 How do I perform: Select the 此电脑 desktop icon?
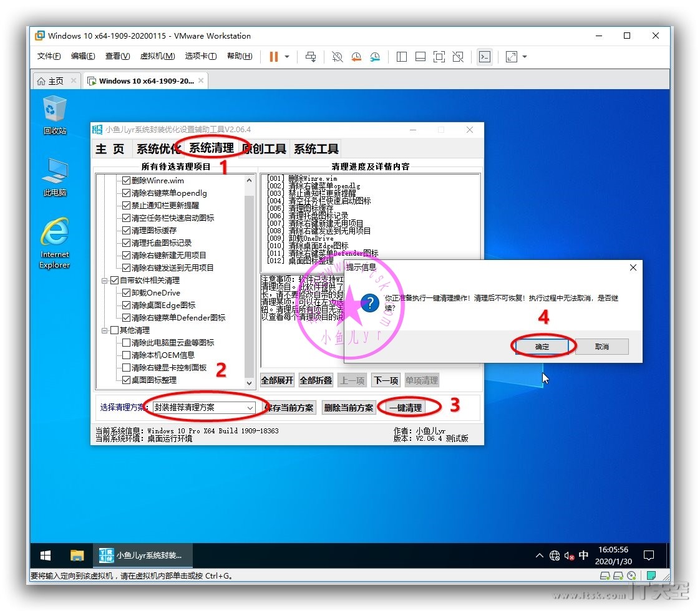tap(54, 177)
